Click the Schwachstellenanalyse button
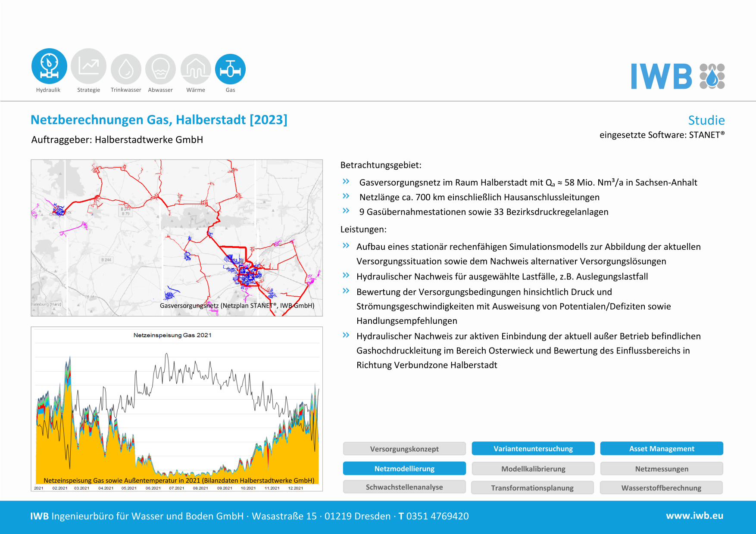Screen dimensions: 756x534 click(404, 487)
